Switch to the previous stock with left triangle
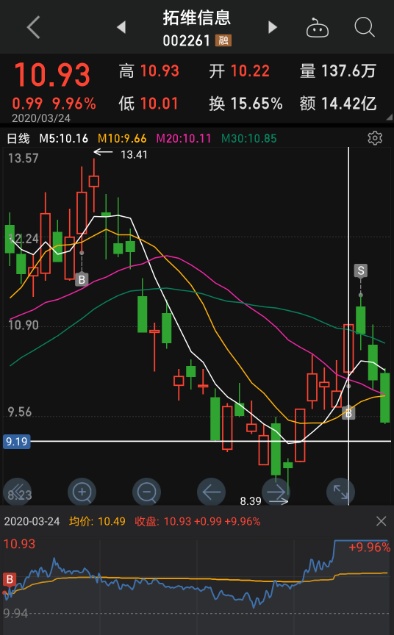 (121, 28)
